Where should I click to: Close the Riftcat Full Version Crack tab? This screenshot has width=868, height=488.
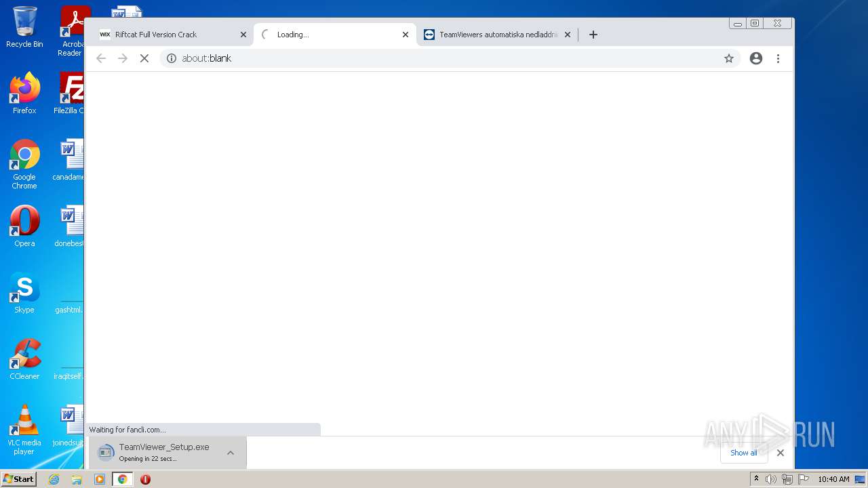[243, 35]
